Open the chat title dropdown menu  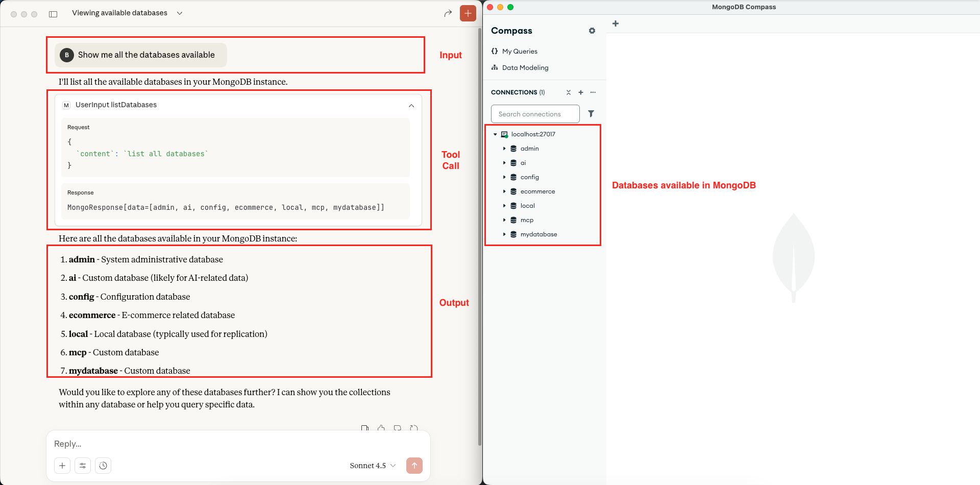[179, 13]
